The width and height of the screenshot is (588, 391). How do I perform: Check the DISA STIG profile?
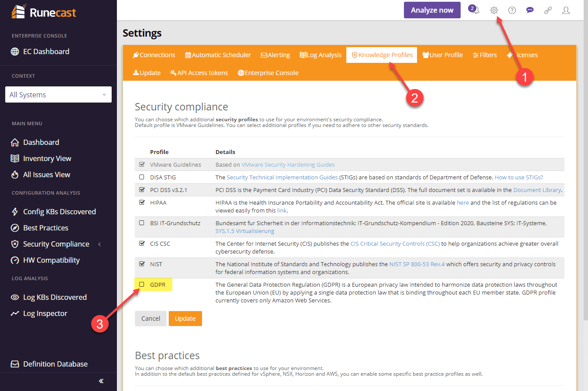point(141,177)
